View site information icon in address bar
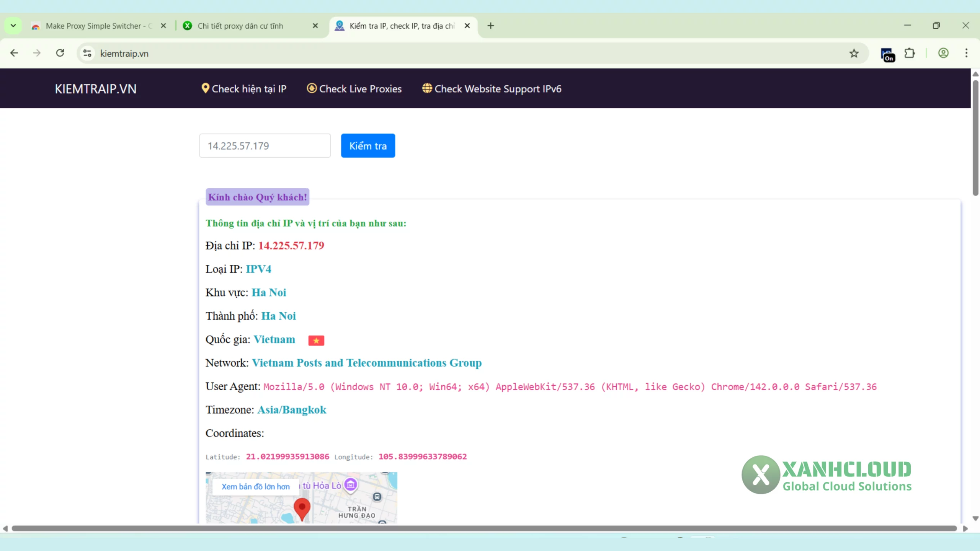Viewport: 980px width, 551px height. point(87,53)
